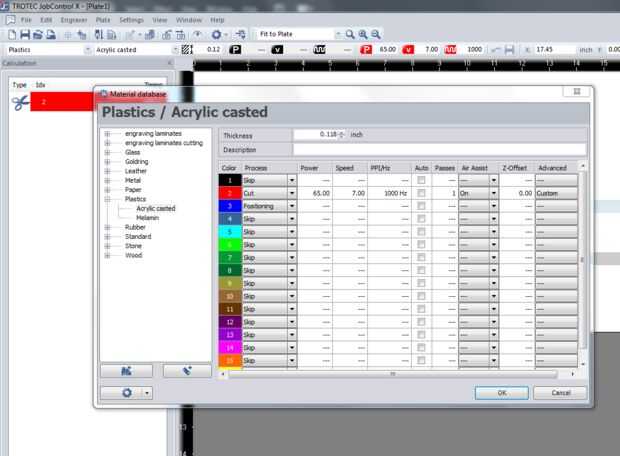Click the black V engrave speed icon

tap(277, 49)
